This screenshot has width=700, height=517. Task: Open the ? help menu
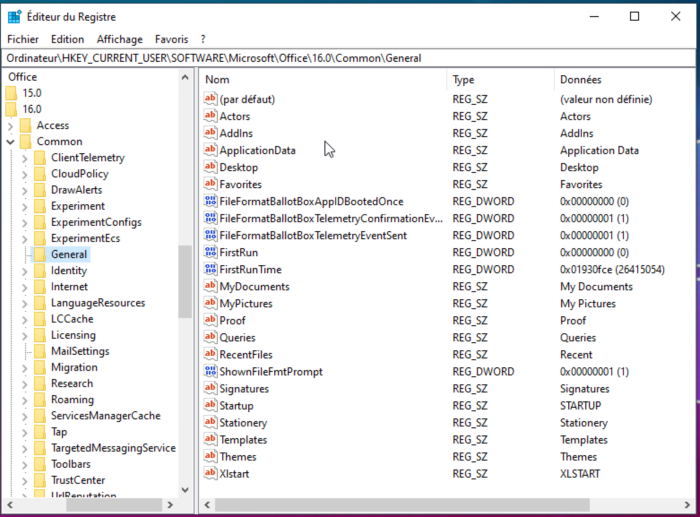coord(203,39)
